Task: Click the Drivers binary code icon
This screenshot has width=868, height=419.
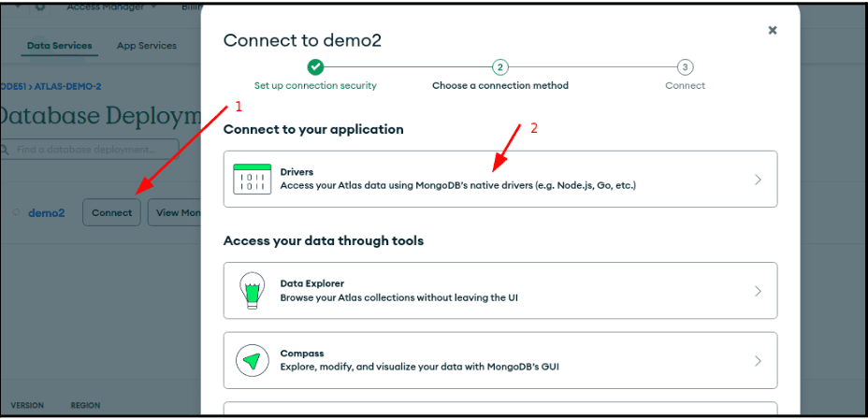Action: pyautogui.click(x=252, y=179)
